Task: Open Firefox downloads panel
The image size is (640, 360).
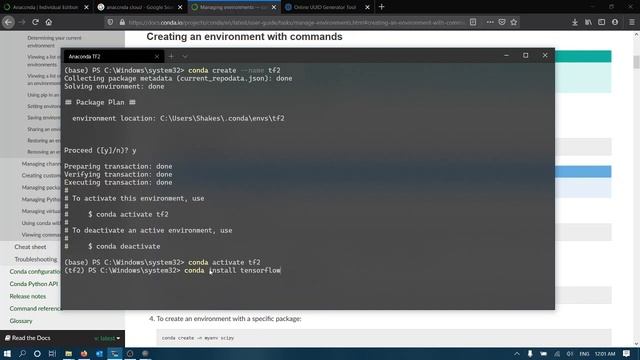Action: [575, 22]
